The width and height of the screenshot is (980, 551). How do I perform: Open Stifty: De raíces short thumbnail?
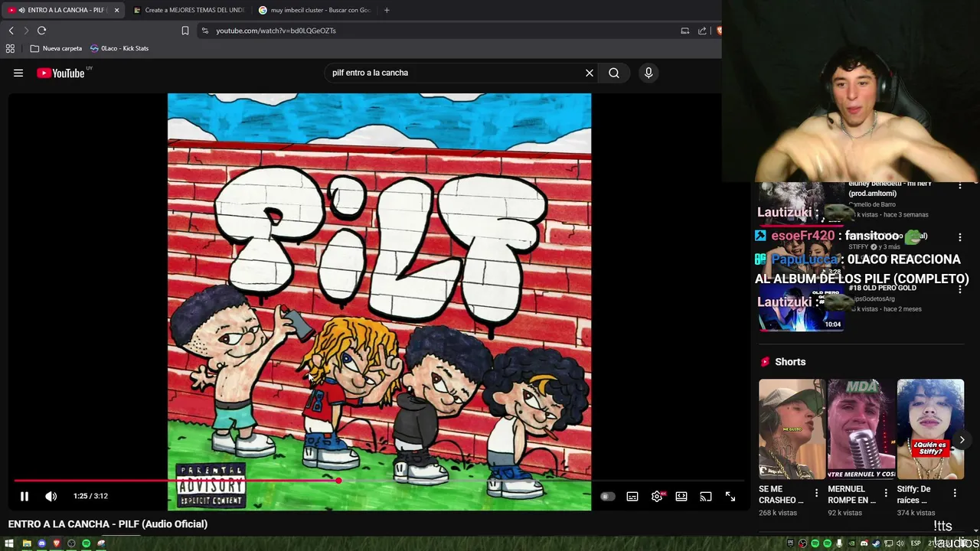[x=930, y=429]
